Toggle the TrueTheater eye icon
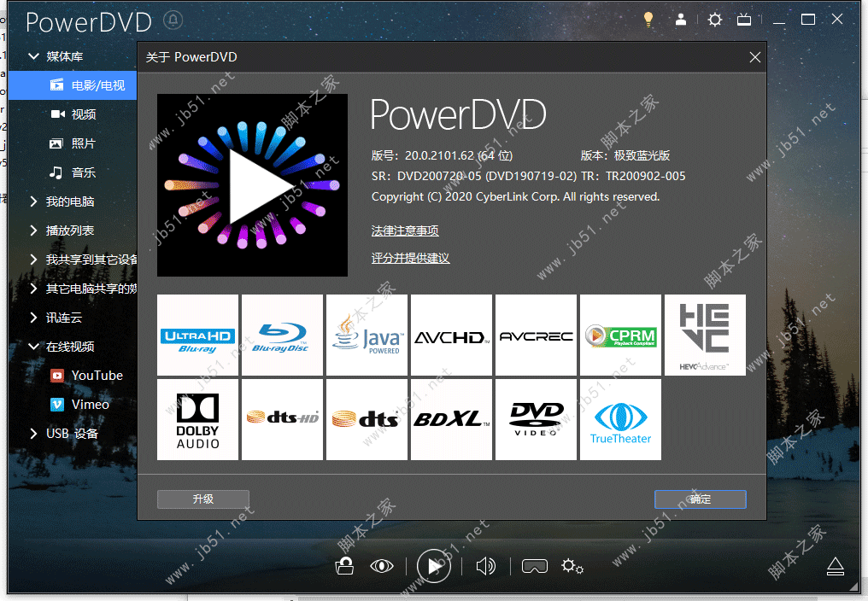This screenshot has width=868, height=601. (x=381, y=566)
